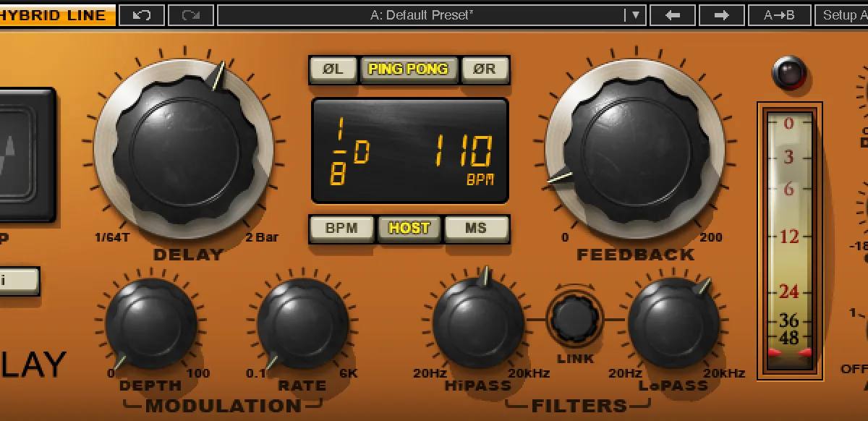Copy setup A to B

[779, 14]
